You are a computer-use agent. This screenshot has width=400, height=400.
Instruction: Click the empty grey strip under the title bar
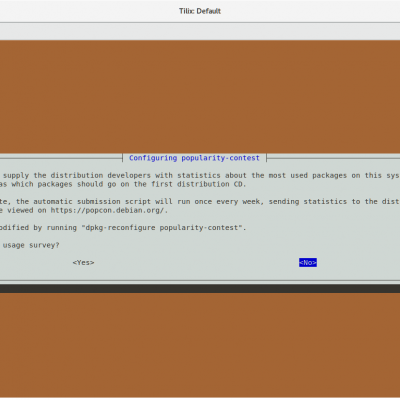tap(200, 32)
